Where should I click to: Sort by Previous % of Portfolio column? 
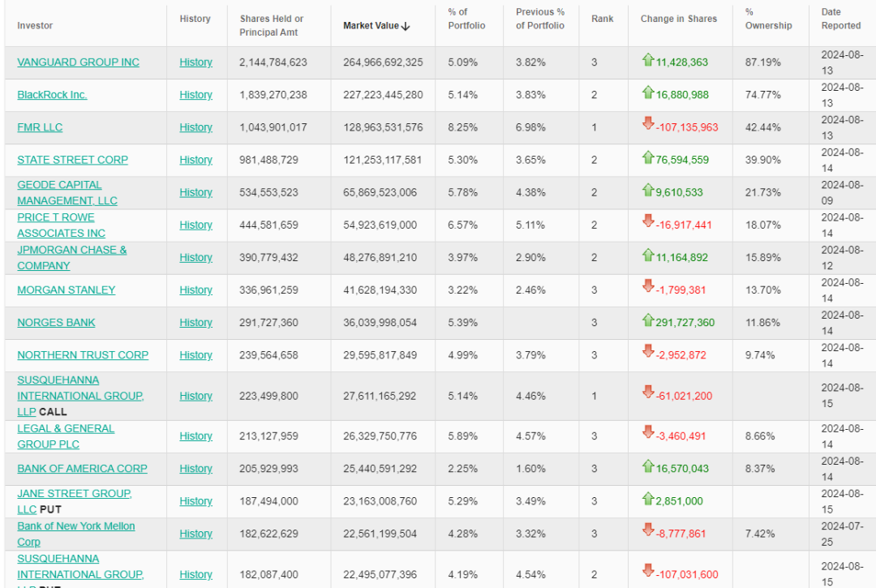[x=539, y=19]
